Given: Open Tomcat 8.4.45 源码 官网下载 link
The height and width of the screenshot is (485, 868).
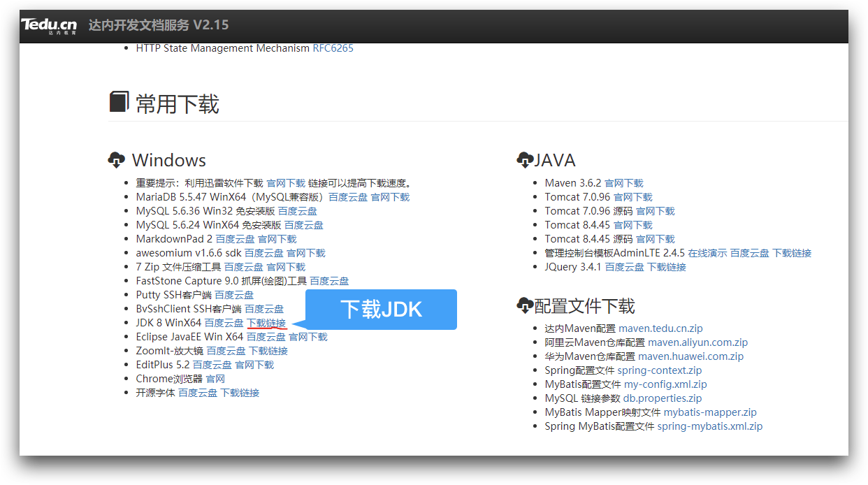Looking at the screenshot, I should (656, 239).
